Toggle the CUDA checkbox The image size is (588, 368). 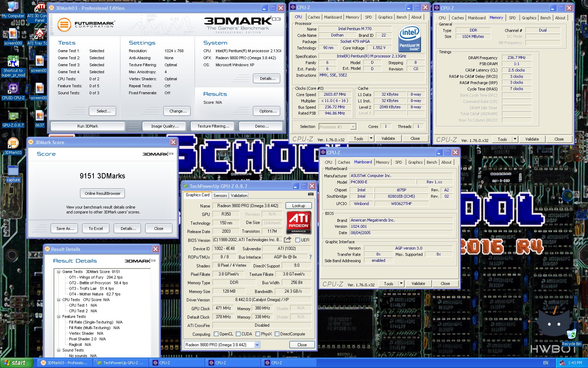(x=238, y=334)
